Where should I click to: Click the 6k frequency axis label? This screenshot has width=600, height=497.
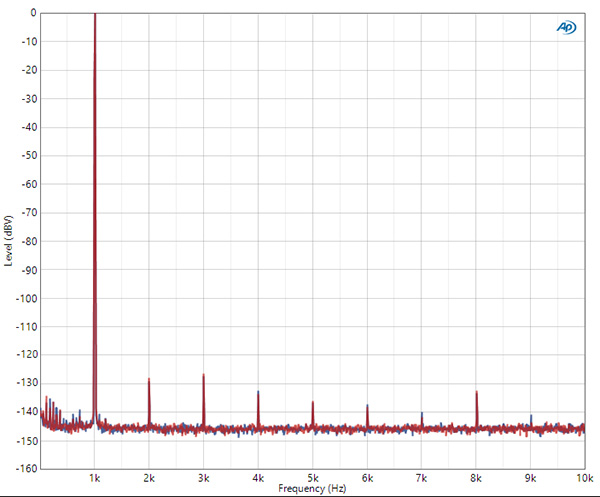(367, 478)
